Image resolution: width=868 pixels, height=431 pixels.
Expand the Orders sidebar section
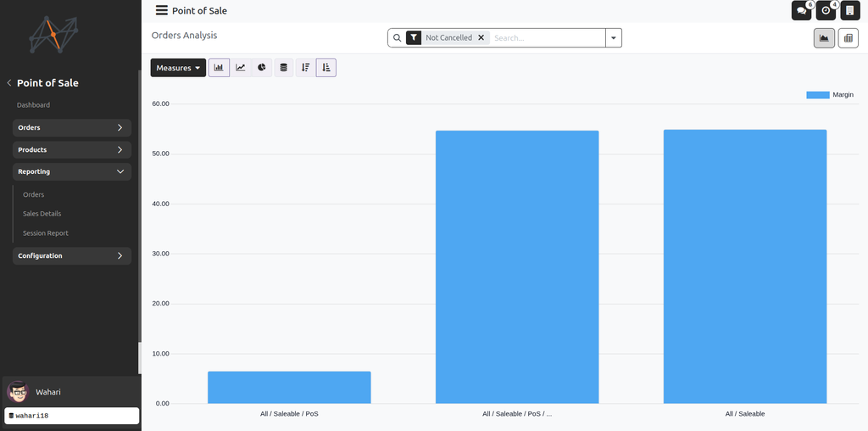[x=72, y=127]
